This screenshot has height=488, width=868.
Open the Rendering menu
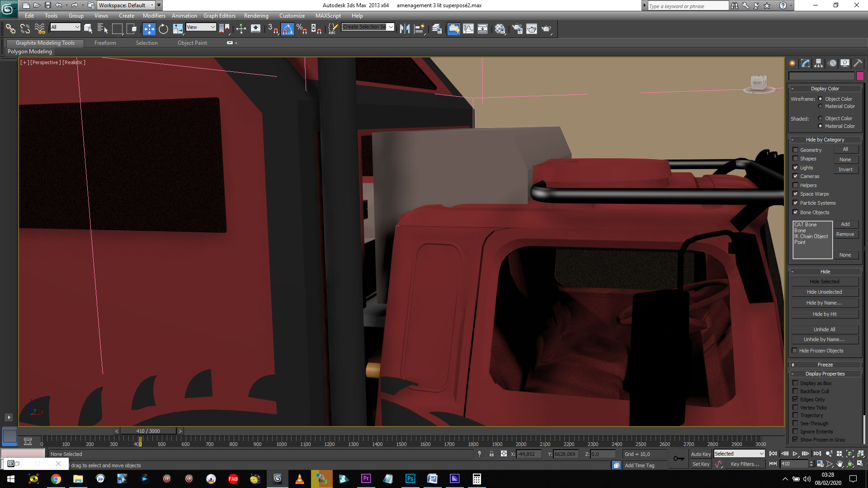coord(256,15)
